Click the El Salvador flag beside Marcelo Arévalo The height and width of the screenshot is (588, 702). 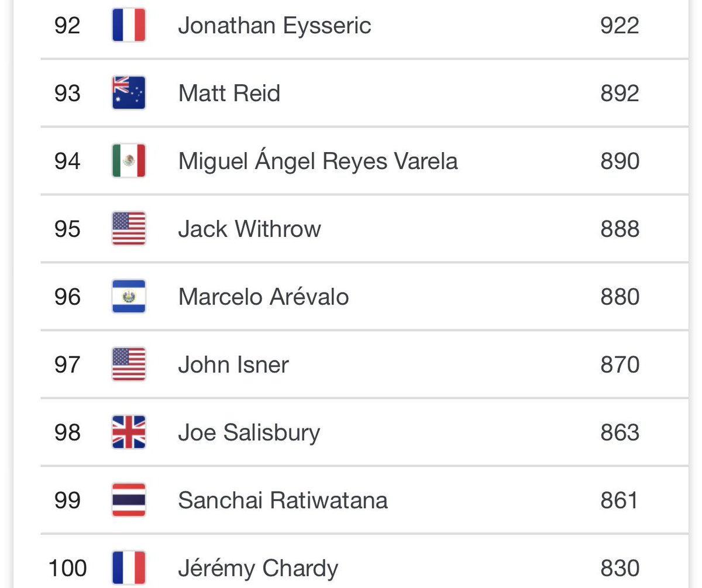(129, 297)
